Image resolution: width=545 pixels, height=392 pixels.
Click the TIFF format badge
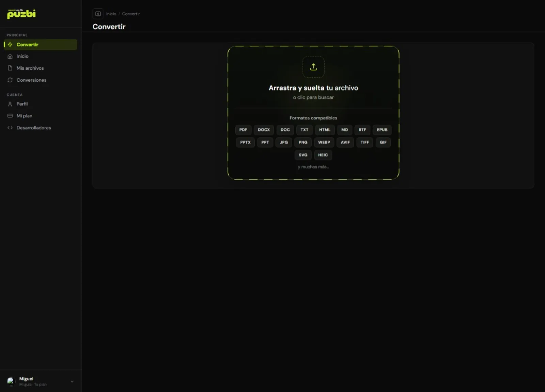(365, 142)
